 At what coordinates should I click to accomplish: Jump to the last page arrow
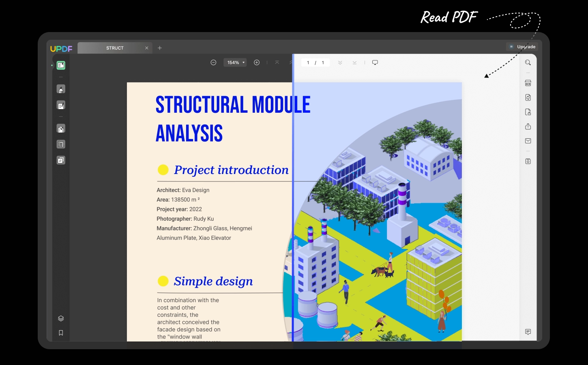click(x=355, y=62)
